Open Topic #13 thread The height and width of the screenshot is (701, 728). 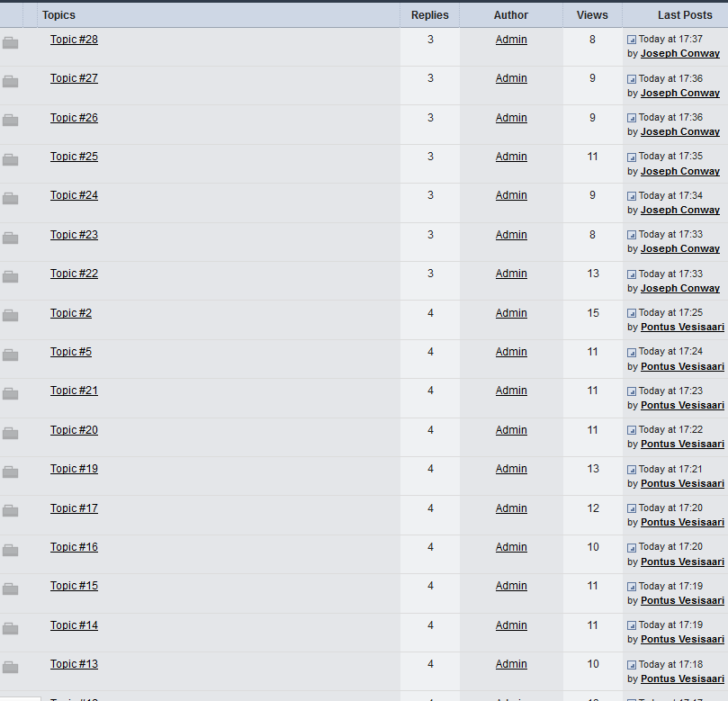(75, 664)
